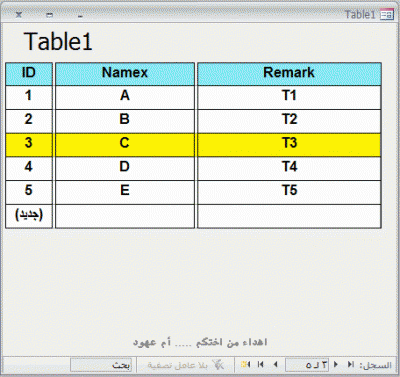This screenshot has width=400, height=377.
Task: Click the empty Namex field in new row
Action: point(125,216)
